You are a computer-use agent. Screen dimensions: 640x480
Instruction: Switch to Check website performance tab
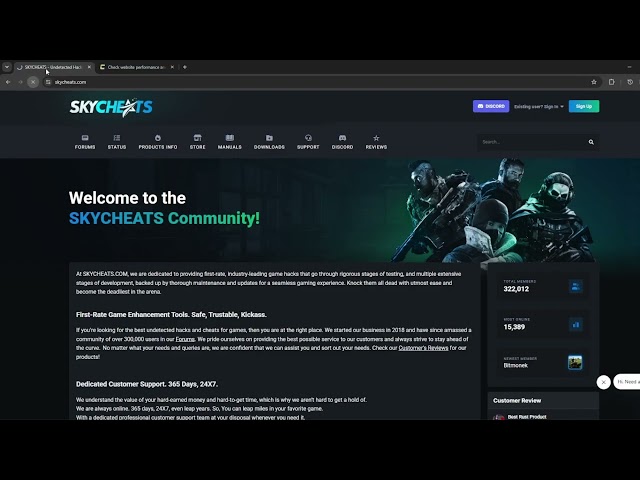(136, 67)
